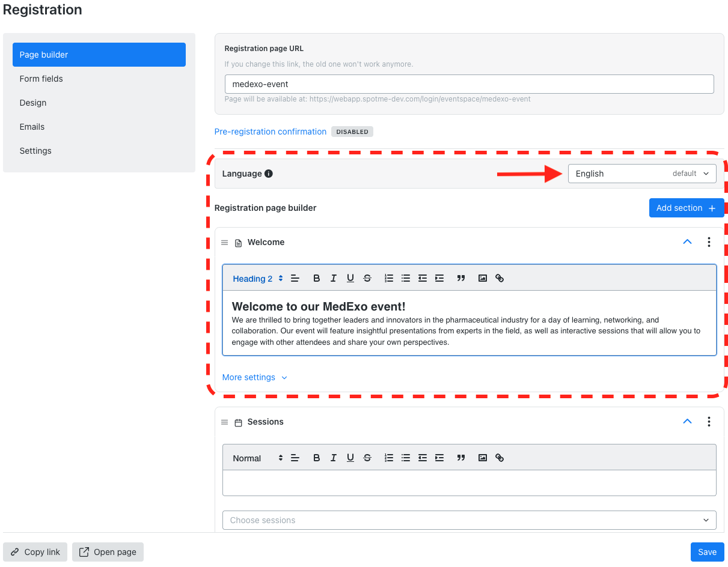Click Italic icon in Welcome editor toolbar
The image size is (728, 567).
334,278
